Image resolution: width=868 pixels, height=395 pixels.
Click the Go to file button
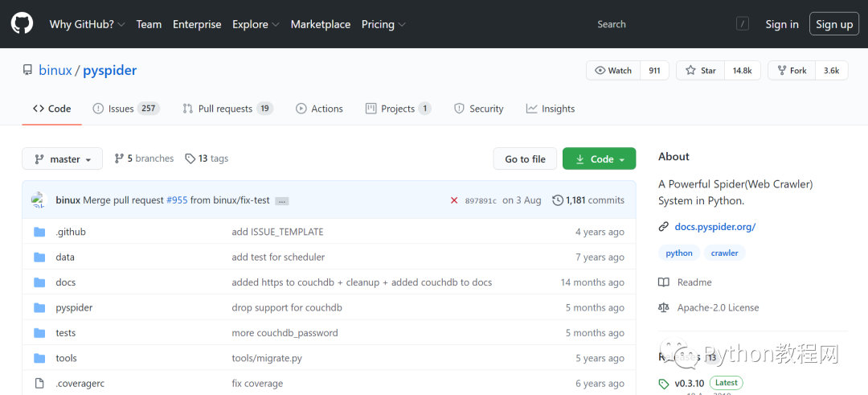(525, 159)
